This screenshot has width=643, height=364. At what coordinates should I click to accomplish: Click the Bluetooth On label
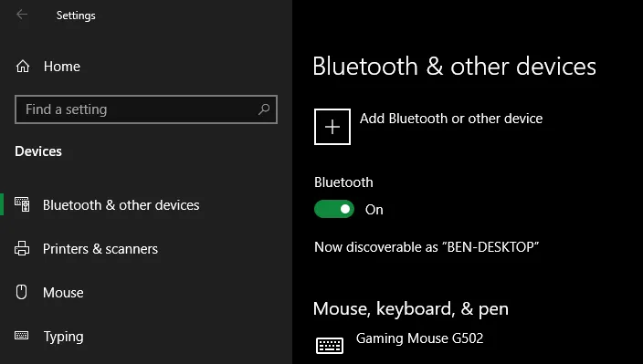coord(374,210)
